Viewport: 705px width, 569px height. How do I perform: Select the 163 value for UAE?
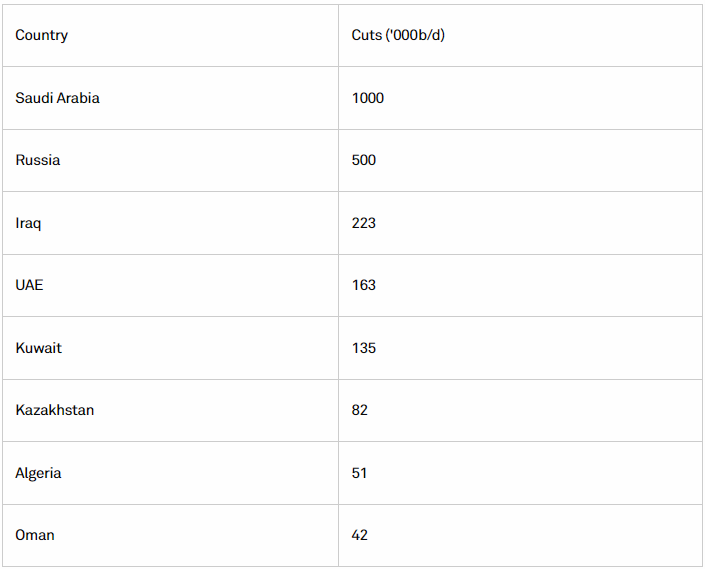[520, 285]
